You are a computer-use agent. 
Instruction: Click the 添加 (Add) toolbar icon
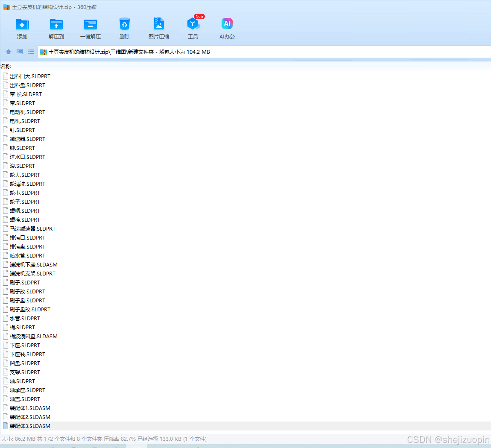click(22, 24)
